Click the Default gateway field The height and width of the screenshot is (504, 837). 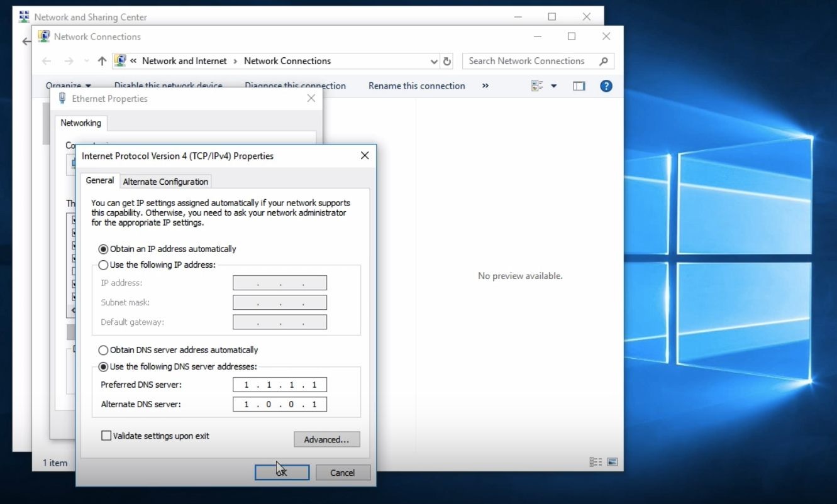[x=280, y=322]
